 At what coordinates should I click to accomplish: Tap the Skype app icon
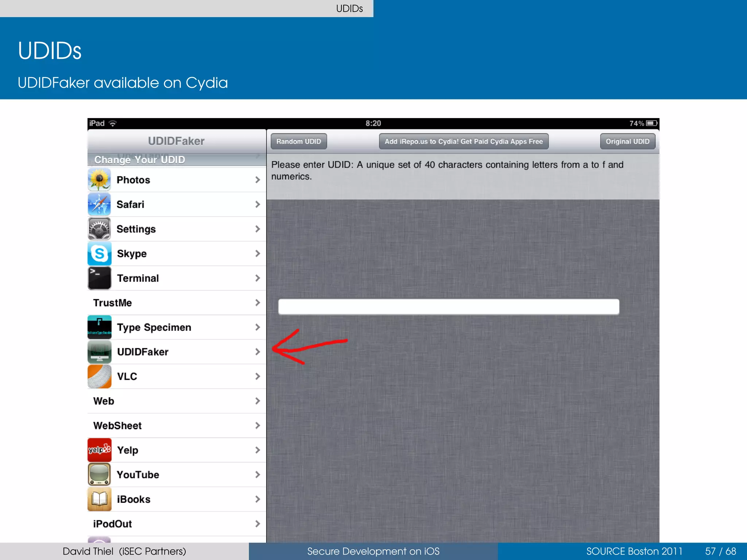[99, 253]
